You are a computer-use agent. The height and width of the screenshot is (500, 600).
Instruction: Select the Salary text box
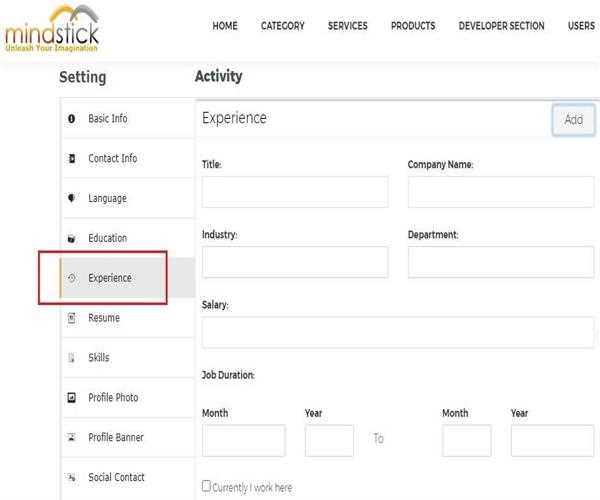(x=397, y=332)
